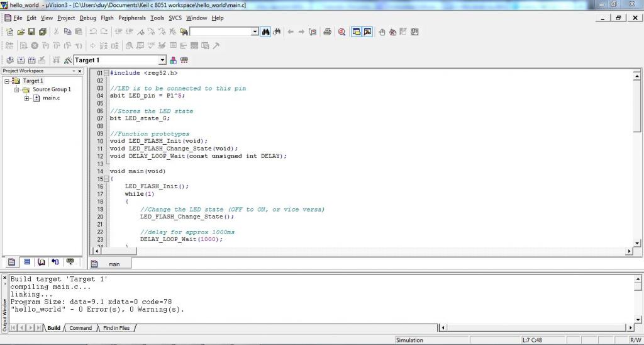Save the current file via floppy icon

pos(31,32)
